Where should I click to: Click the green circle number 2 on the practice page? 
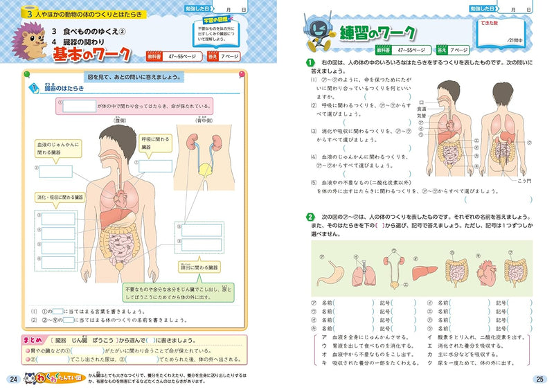310,217
